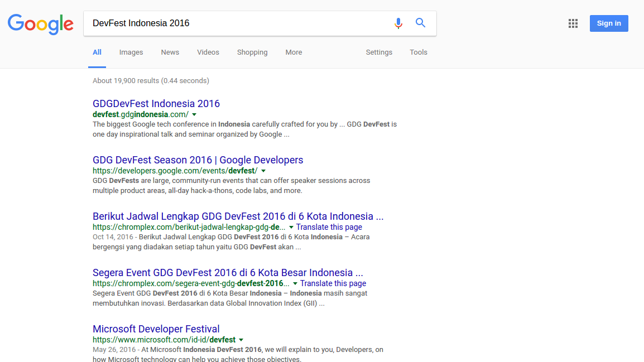Open Microsoft Developer Festival result

tap(156, 329)
